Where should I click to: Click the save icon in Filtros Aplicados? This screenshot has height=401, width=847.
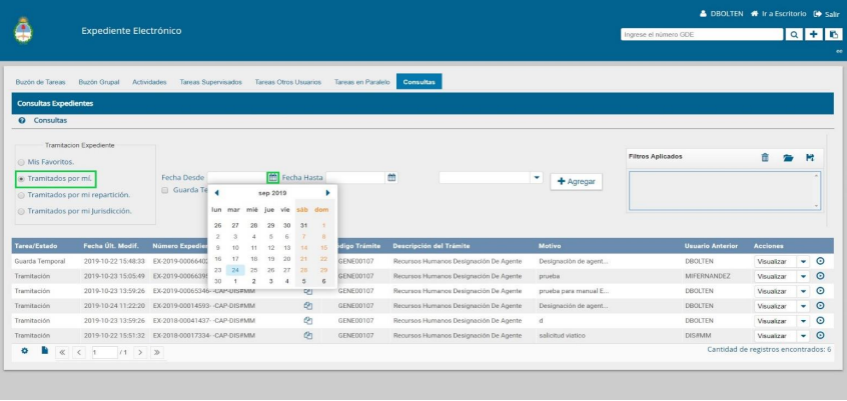pyautogui.click(x=810, y=157)
